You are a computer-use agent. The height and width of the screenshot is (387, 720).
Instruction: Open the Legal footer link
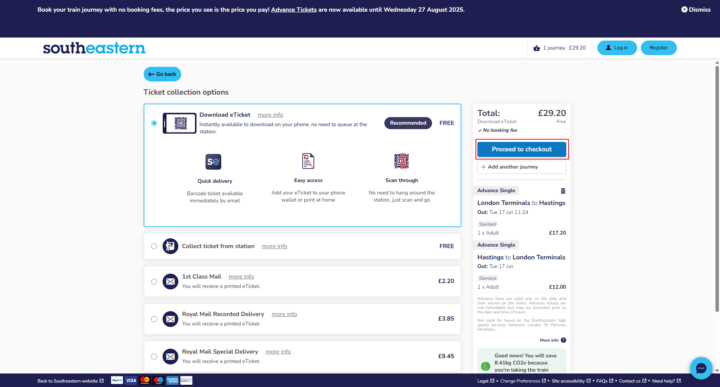tap(485, 381)
